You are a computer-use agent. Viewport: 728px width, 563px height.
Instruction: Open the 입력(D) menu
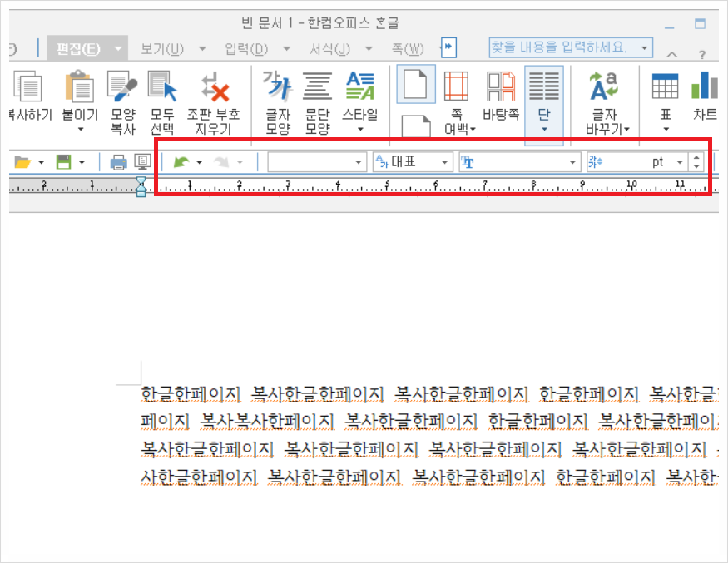tap(246, 48)
